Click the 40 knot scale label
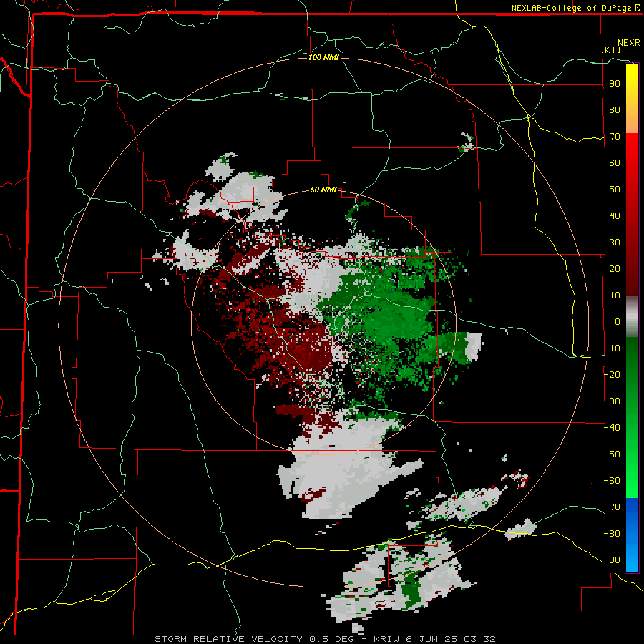644x644 pixels. [x=615, y=216]
